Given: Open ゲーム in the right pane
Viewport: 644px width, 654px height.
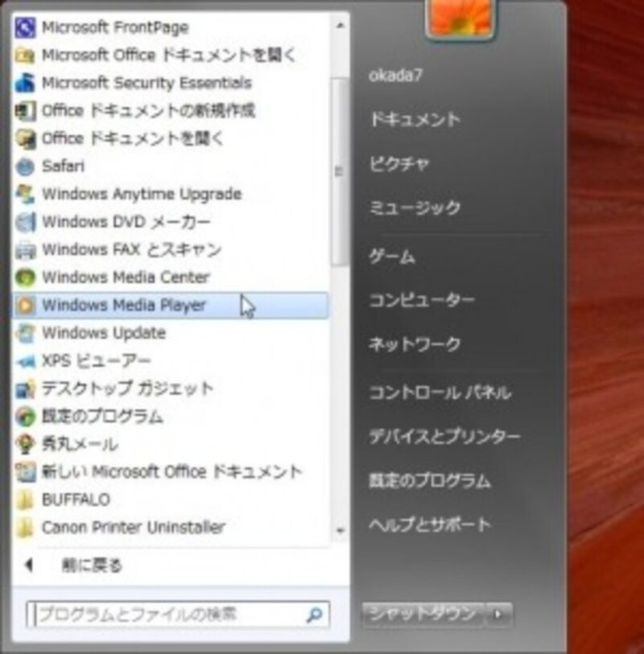Looking at the screenshot, I should [x=391, y=257].
